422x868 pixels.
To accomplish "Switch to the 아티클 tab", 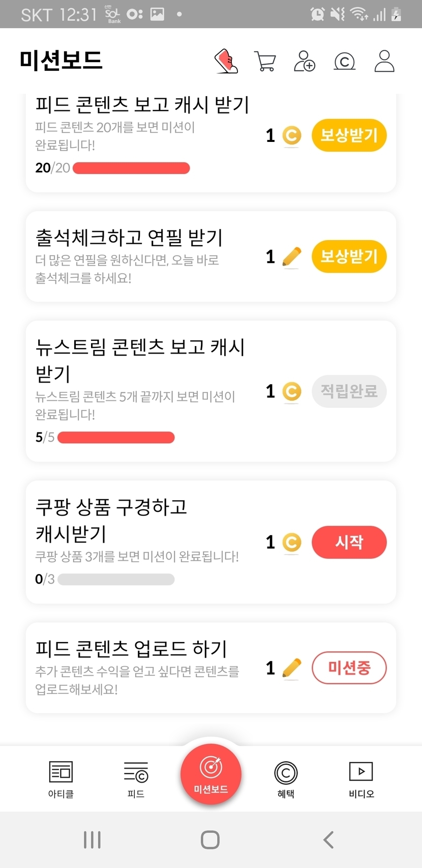I will pos(61,778).
